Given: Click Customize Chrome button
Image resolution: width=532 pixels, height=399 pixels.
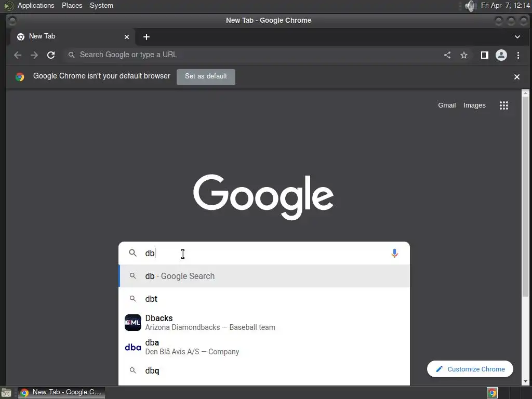Looking at the screenshot, I should (x=470, y=369).
